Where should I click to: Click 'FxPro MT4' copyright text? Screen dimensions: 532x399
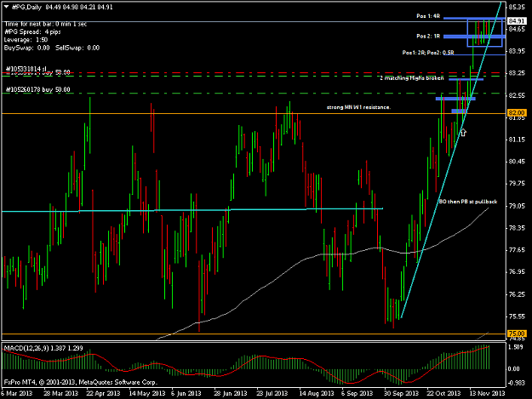tap(80, 382)
